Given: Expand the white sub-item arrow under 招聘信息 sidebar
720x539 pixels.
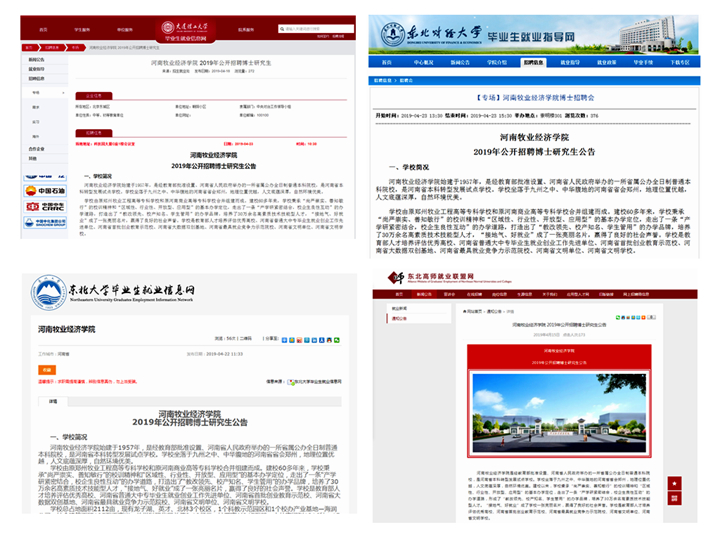Looking at the screenshot, I should [63, 93].
